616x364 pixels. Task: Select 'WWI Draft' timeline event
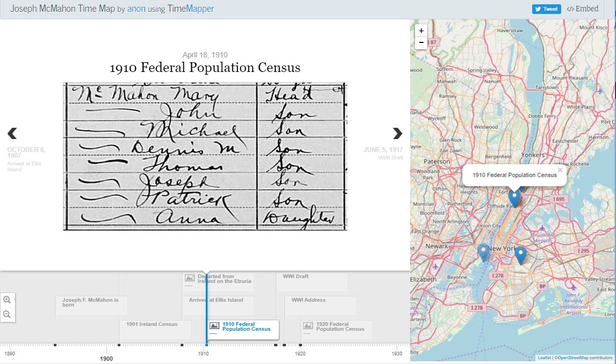pos(312,282)
